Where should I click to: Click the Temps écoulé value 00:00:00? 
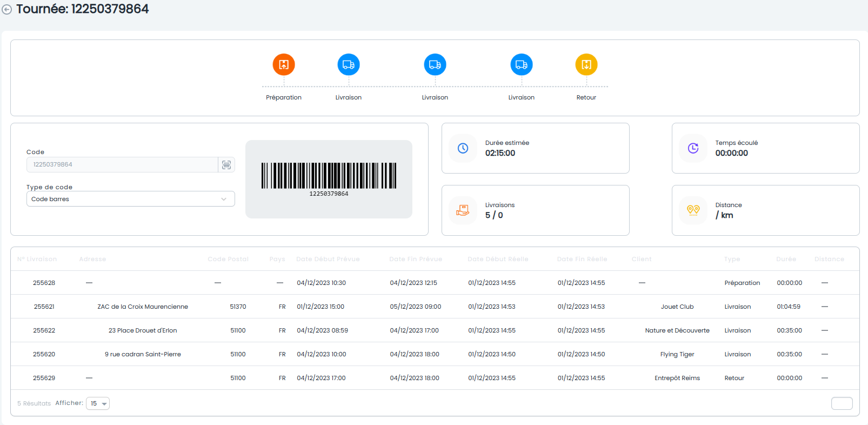point(731,153)
